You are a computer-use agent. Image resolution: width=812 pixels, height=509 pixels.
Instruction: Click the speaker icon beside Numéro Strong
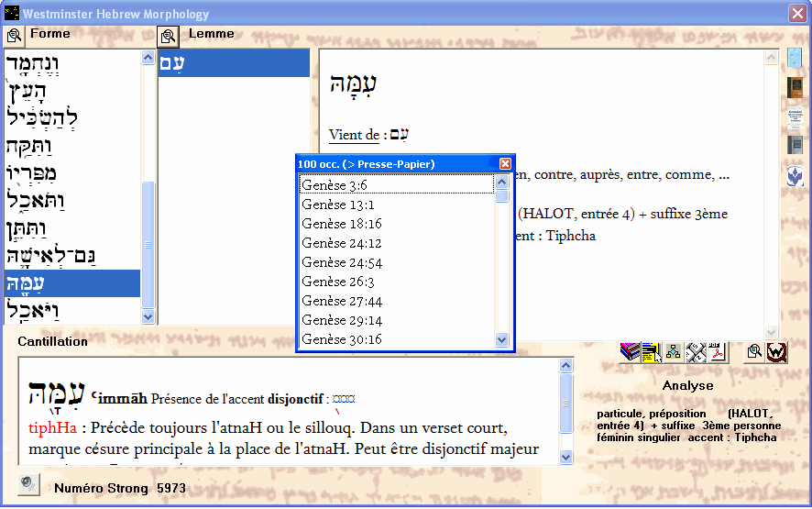[x=28, y=485]
